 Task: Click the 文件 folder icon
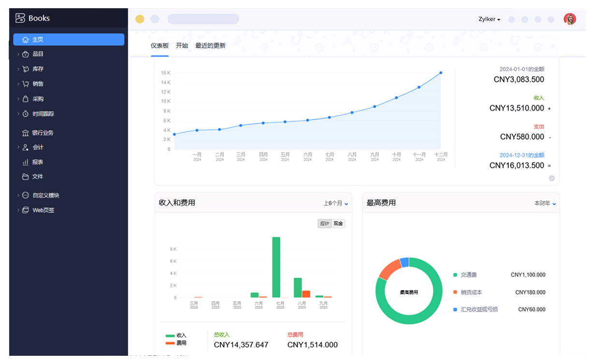26,177
